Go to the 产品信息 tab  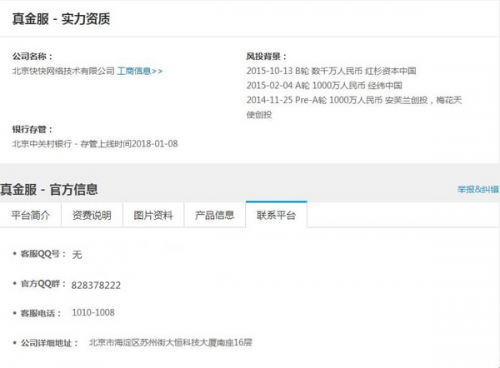(215, 215)
